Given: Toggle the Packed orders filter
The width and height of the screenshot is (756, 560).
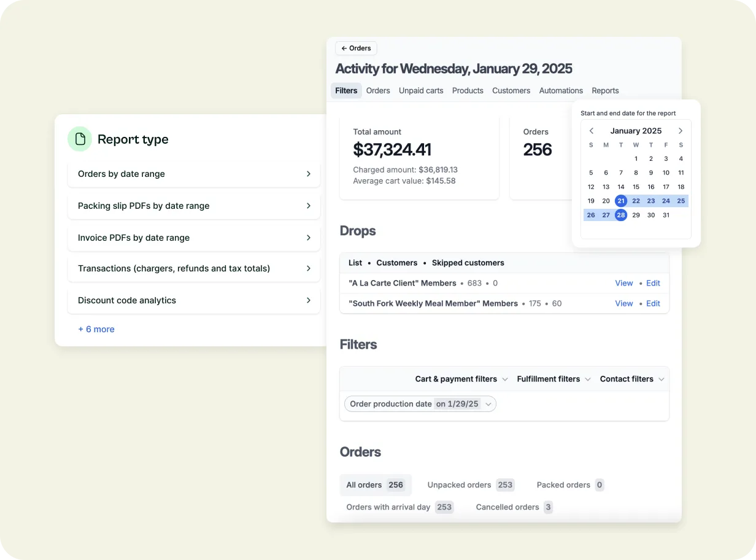Looking at the screenshot, I should tap(569, 485).
